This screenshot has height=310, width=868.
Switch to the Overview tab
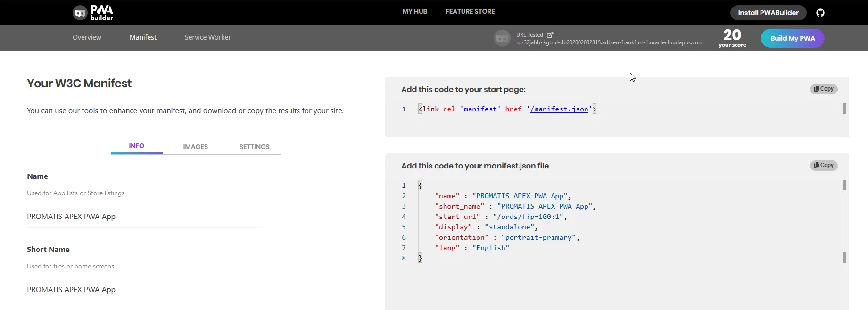(x=87, y=37)
